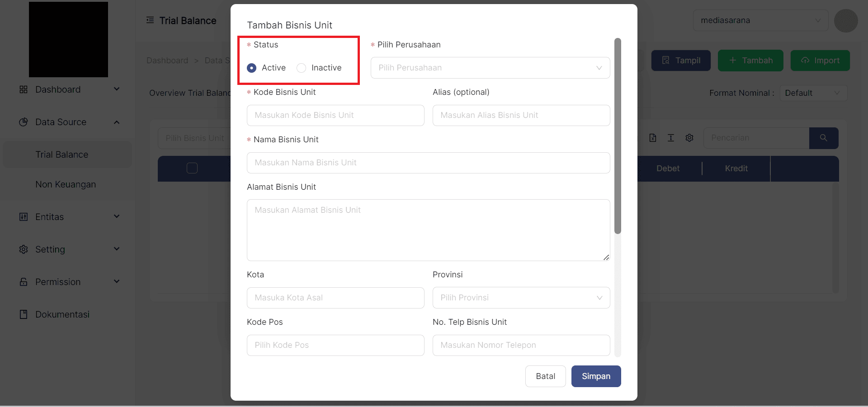Select the Inactive status radio button
Screen dimensions: 868x407
click(x=302, y=68)
